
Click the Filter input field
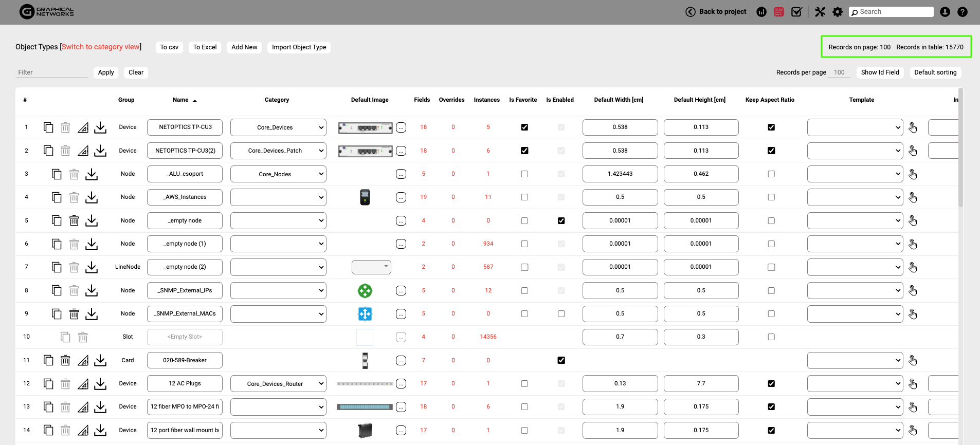[x=51, y=72]
